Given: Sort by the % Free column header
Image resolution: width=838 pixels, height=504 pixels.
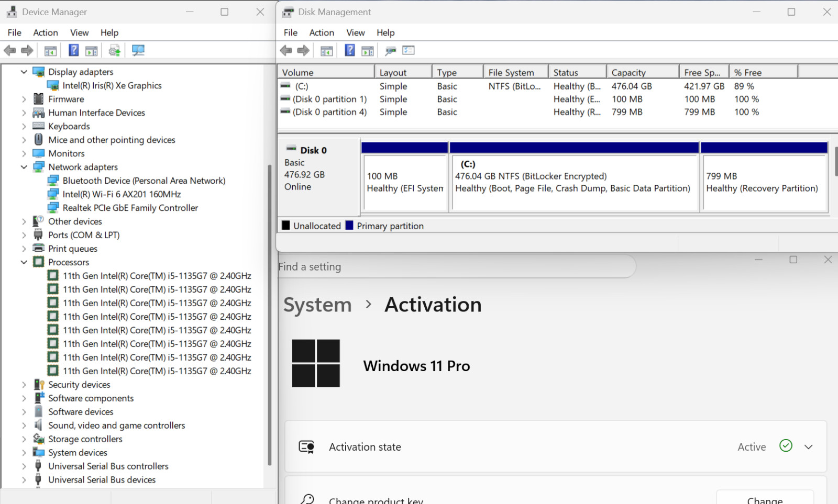Looking at the screenshot, I should 764,72.
